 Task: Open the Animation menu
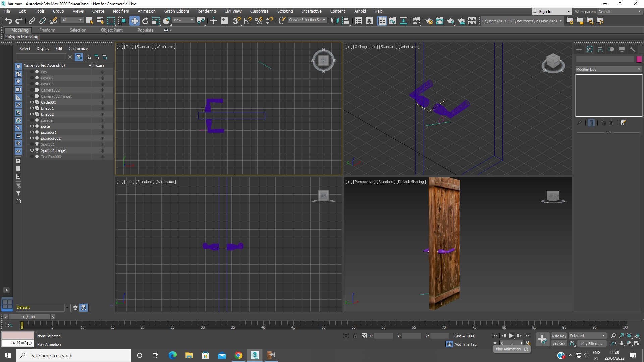coord(146,11)
